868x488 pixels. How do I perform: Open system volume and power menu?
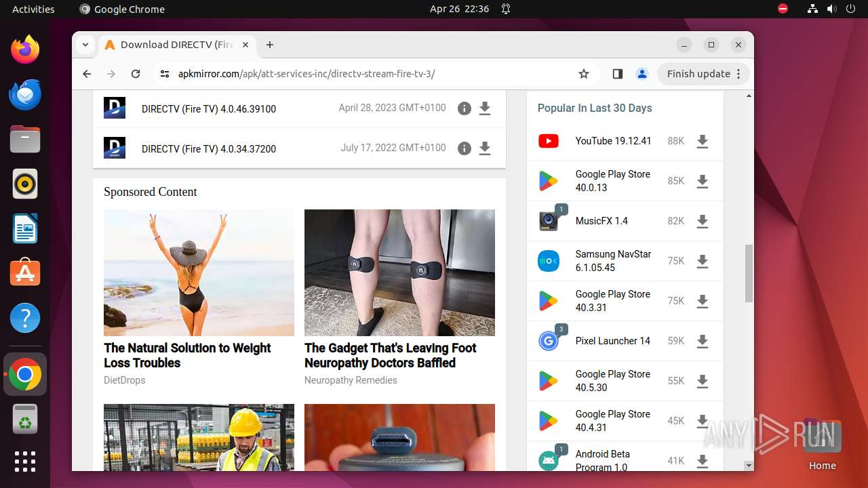pos(831,9)
